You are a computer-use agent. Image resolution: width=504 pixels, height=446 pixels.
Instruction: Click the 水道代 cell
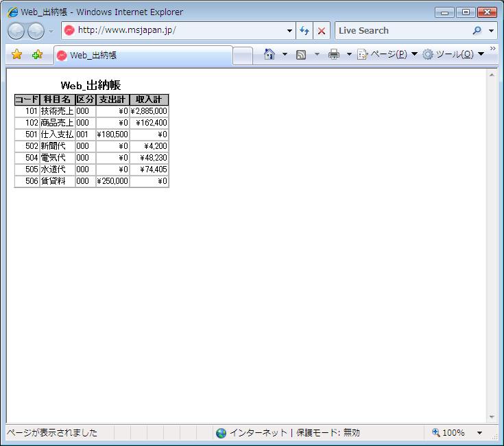[x=57, y=169]
